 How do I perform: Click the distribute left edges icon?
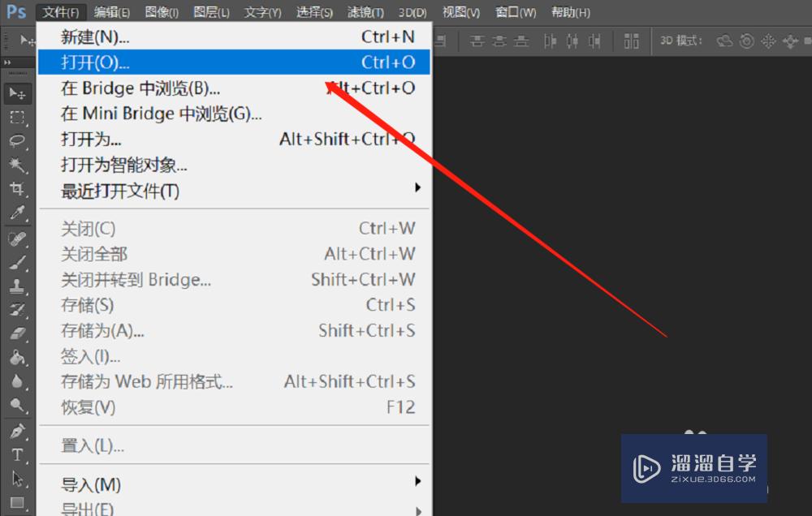point(550,41)
